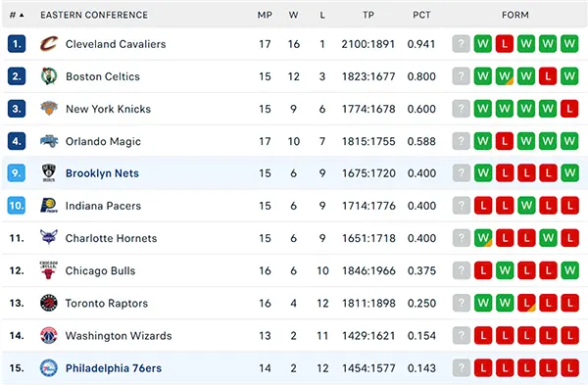
Task: Click Cleveland's upcoming match question mark badge
Action: 462,44
